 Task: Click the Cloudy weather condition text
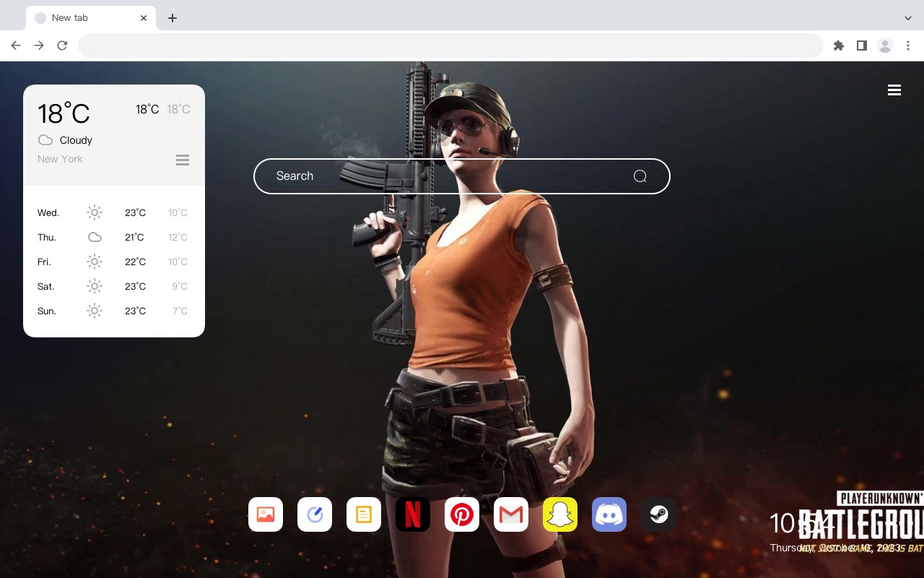(x=76, y=140)
